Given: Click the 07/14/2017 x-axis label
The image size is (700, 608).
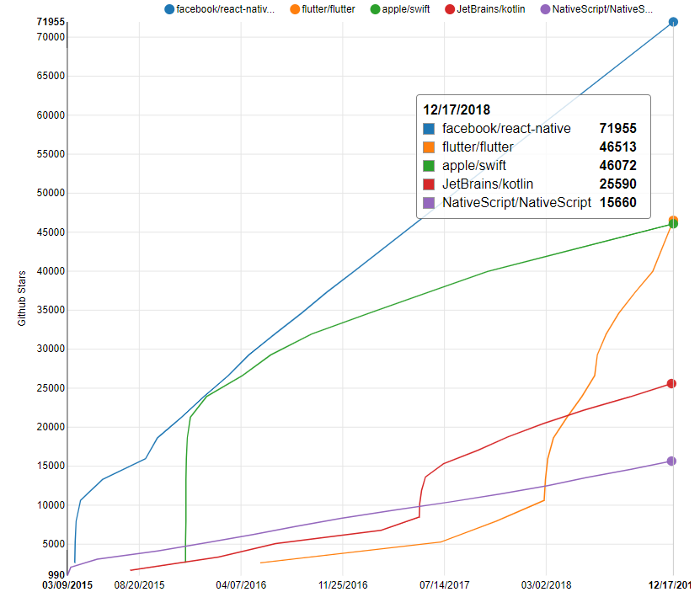Looking at the screenshot, I should point(445,584).
